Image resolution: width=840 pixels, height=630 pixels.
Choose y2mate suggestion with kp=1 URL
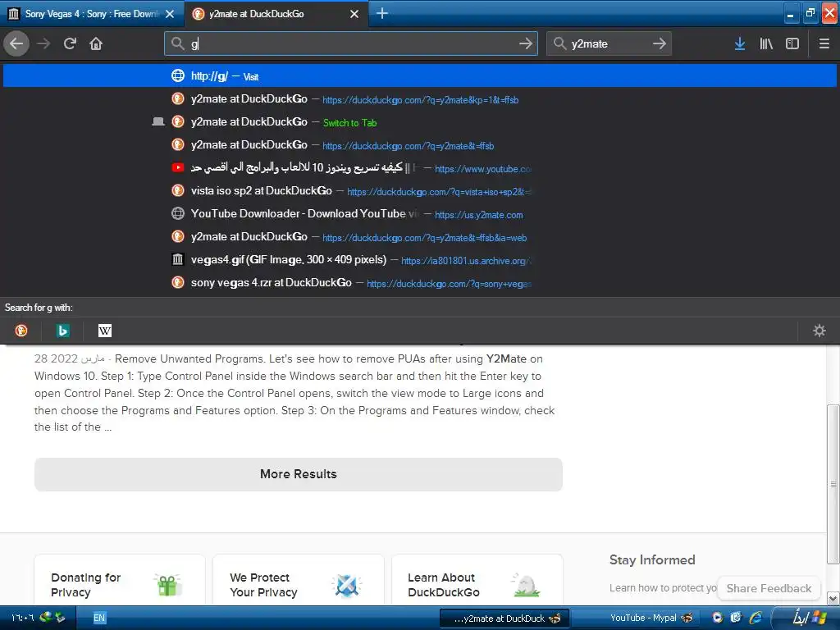(x=420, y=99)
